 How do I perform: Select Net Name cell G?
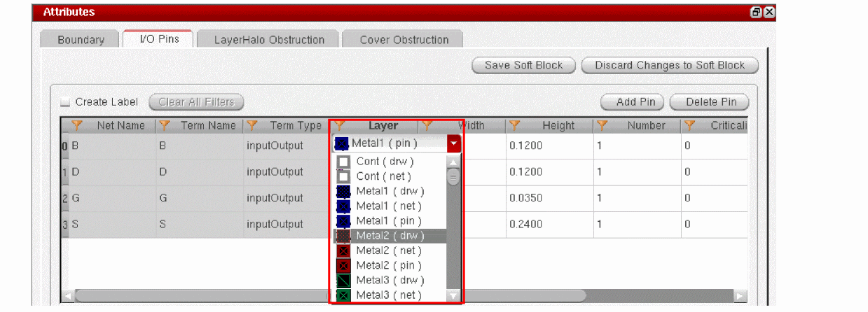[112, 199]
